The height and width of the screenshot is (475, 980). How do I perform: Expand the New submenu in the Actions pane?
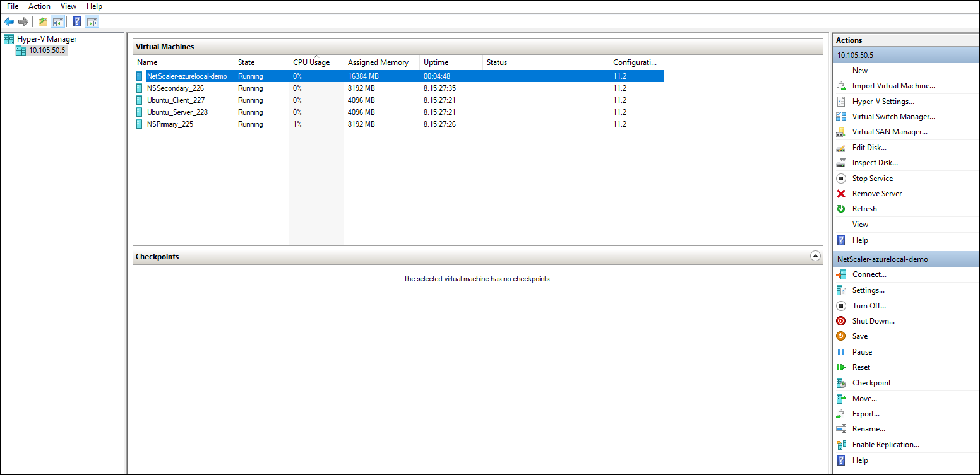[860, 70]
